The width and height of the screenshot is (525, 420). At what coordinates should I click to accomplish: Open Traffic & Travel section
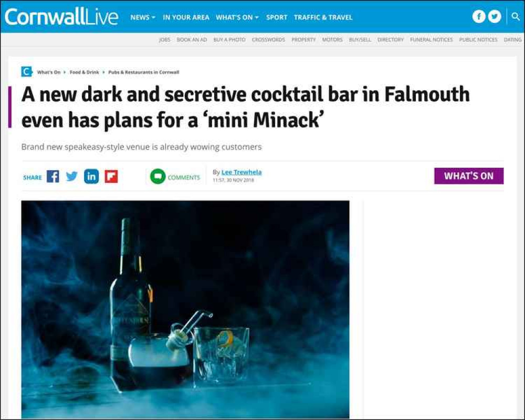pos(323,17)
